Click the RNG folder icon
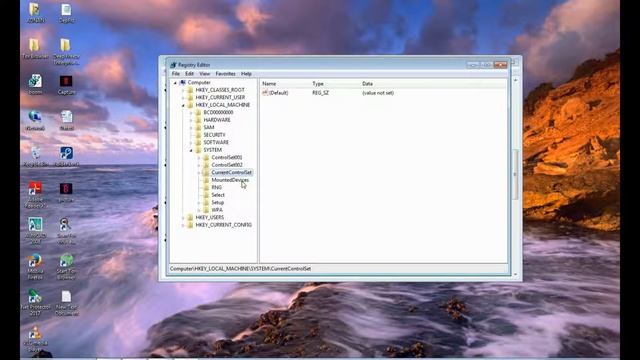 206,187
